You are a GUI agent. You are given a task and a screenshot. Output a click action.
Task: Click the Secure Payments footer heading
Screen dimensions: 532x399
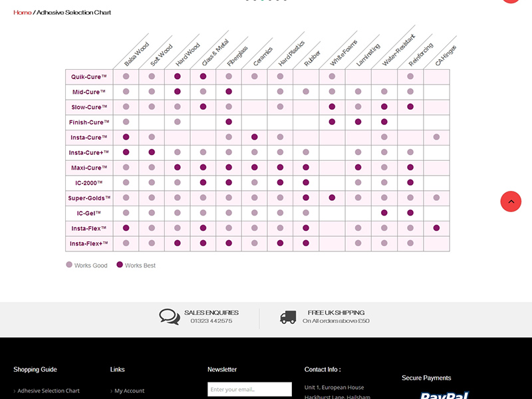pyautogui.click(x=426, y=378)
